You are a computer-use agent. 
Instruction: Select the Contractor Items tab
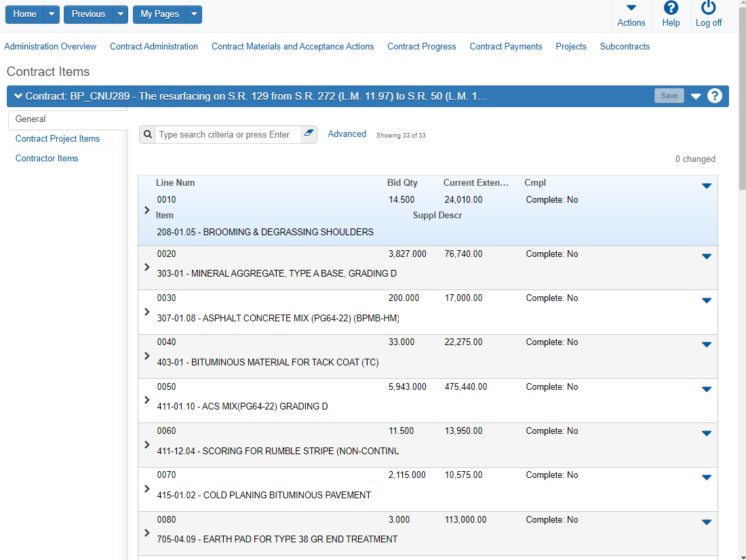pyautogui.click(x=47, y=158)
